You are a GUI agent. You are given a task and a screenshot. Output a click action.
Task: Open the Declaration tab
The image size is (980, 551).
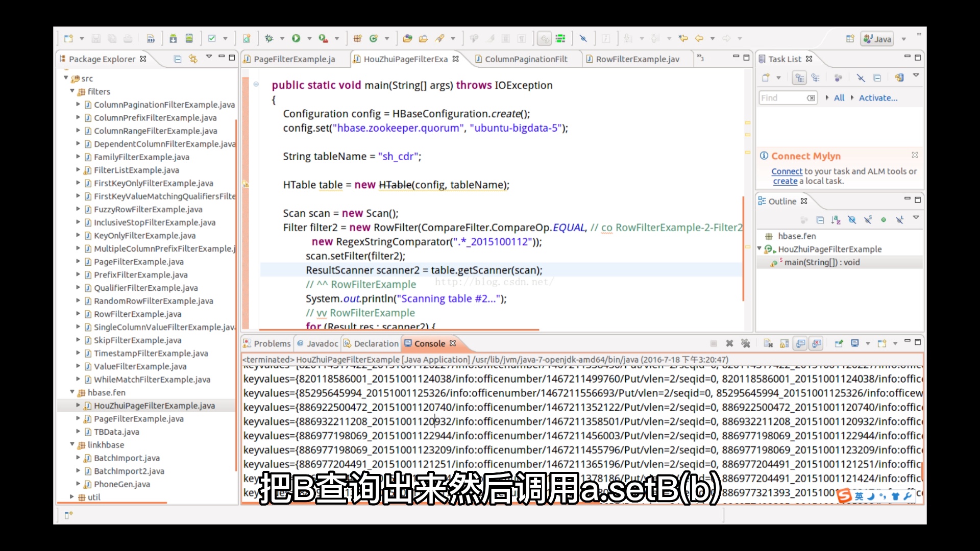tap(371, 343)
